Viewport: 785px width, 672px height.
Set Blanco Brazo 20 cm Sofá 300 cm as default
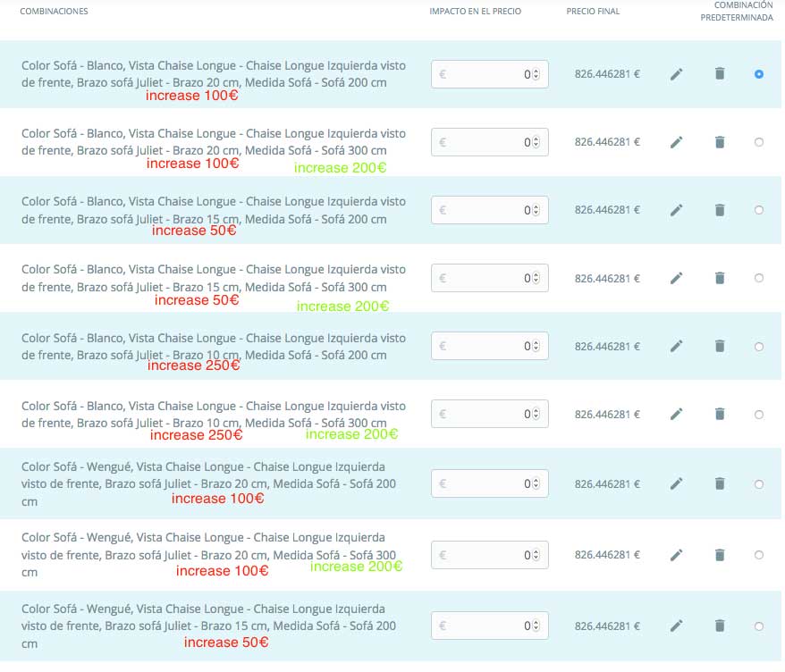759,142
